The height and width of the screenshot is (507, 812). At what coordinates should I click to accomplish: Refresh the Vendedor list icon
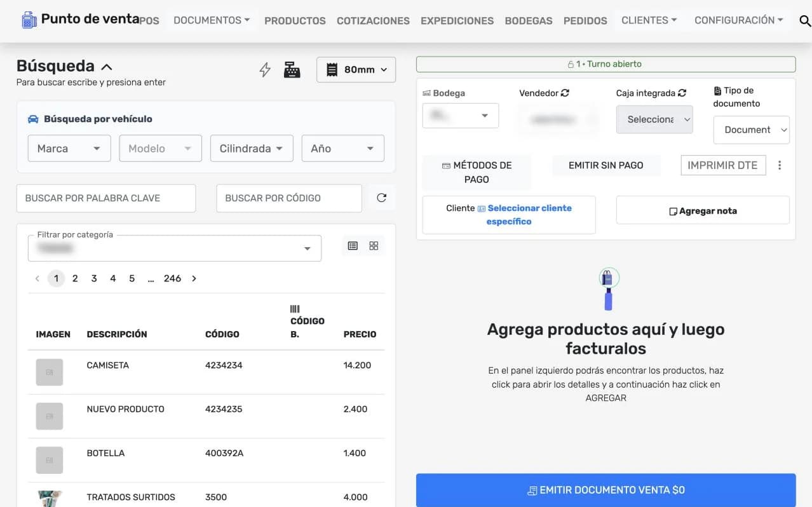tap(565, 93)
